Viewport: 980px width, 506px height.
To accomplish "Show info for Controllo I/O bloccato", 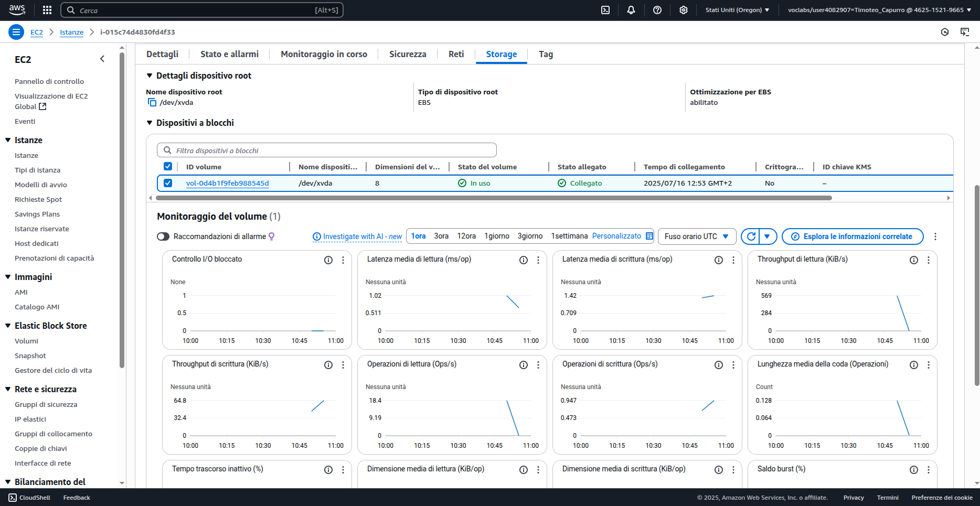I will point(328,260).
